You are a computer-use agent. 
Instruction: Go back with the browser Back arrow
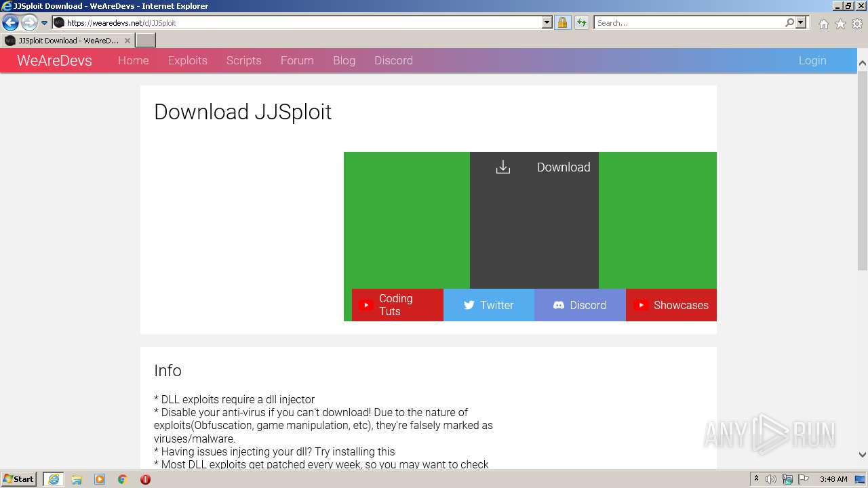(10, 22)
